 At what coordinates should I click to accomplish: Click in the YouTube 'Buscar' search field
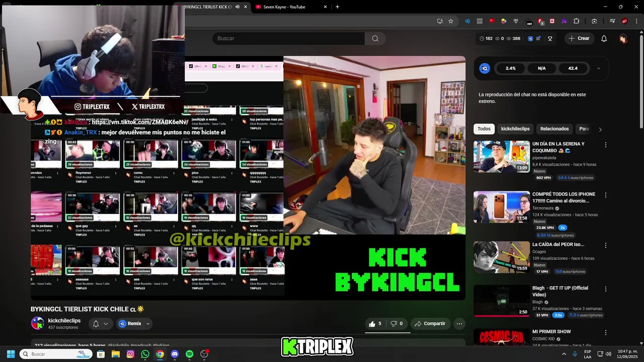pos(288,38)
